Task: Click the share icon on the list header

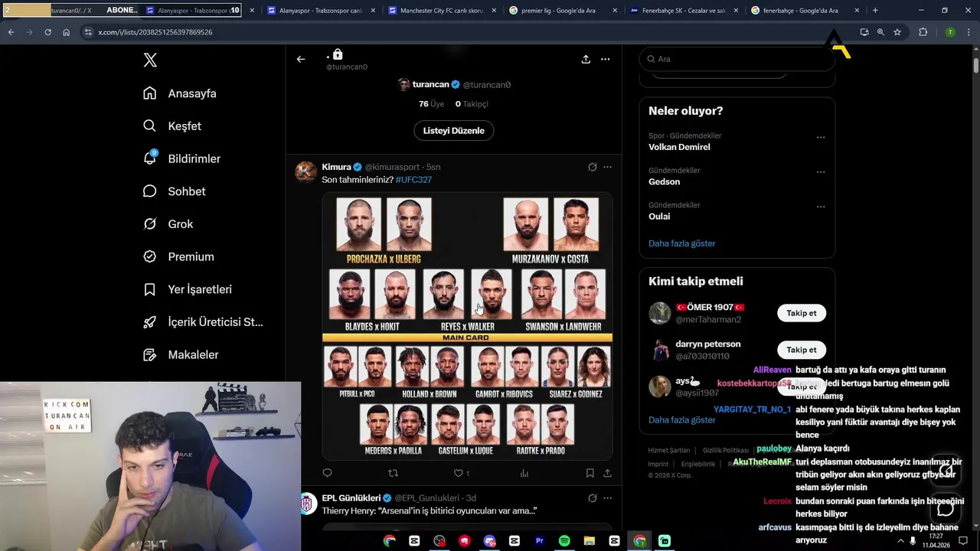Action: 586,59
